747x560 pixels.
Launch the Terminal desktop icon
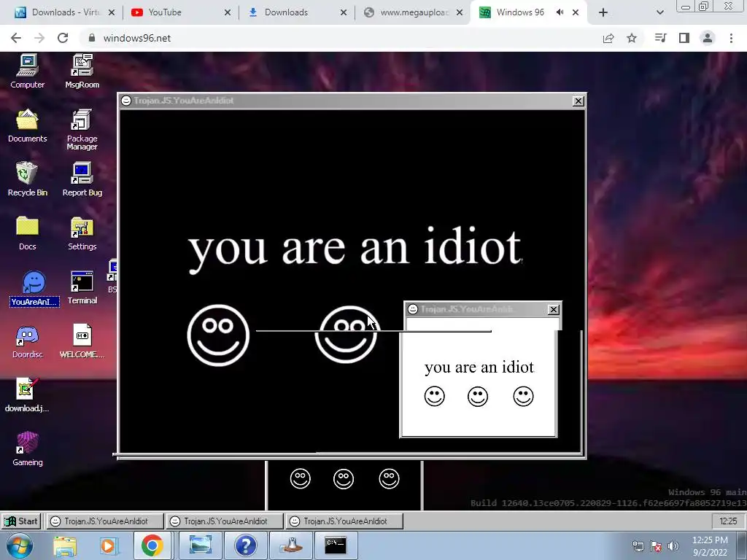82,287
